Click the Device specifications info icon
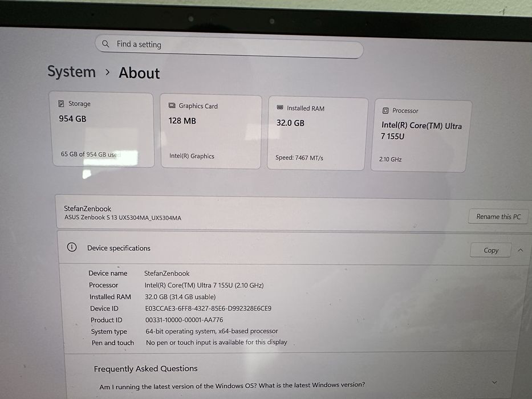The image size is (532, 399). [72, 247]
